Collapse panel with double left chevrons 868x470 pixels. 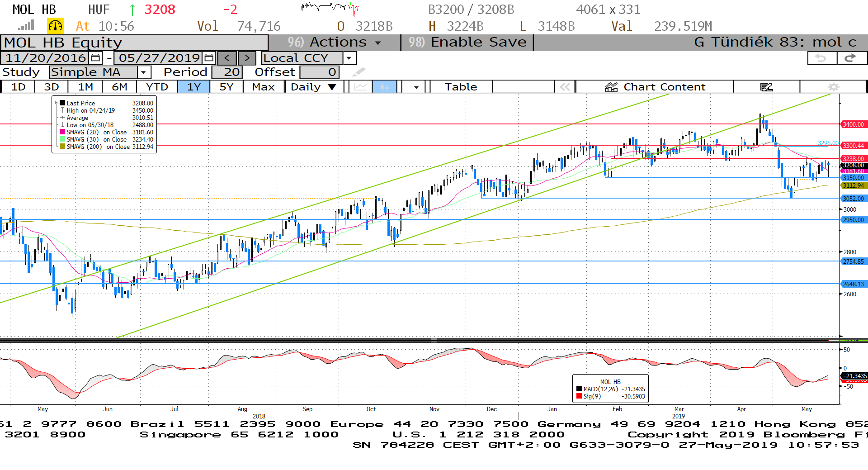(565, 87)
